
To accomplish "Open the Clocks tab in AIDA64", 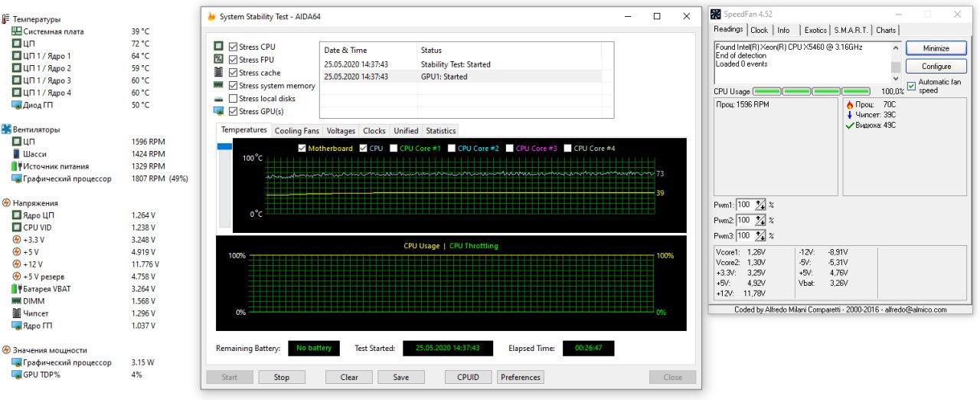I will point(374,131).
